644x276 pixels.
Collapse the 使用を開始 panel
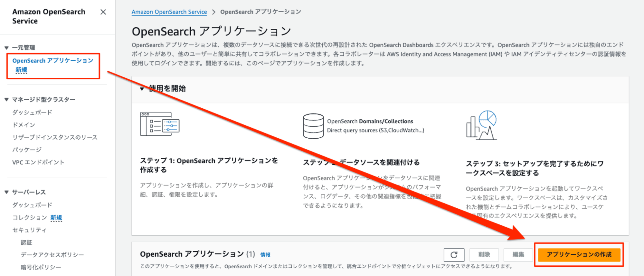142,89
